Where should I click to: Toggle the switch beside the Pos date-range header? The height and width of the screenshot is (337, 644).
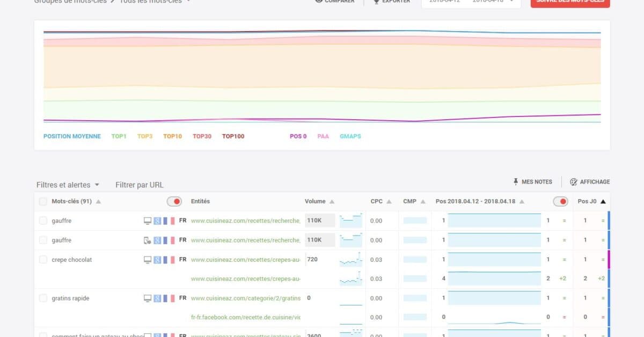point(560,202)
